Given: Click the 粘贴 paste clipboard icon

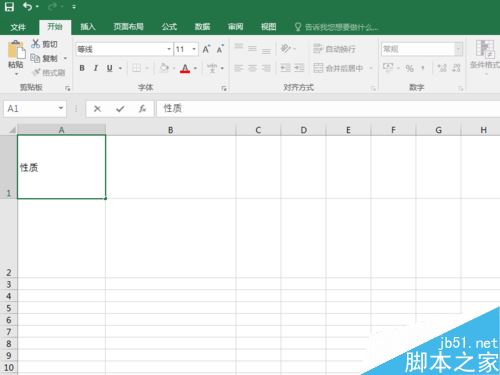Looking at the screenshot, I should [16, 50].
